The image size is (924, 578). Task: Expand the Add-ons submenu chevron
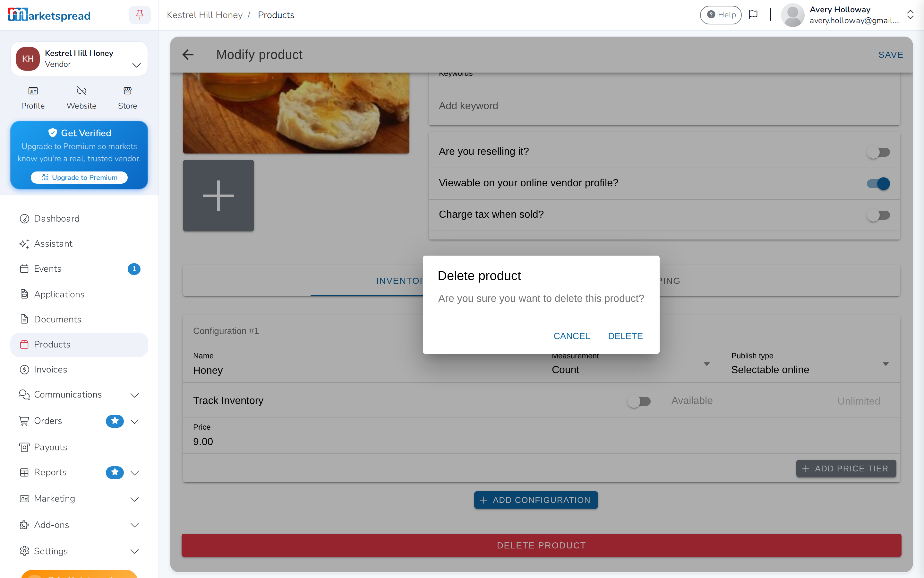134,525
